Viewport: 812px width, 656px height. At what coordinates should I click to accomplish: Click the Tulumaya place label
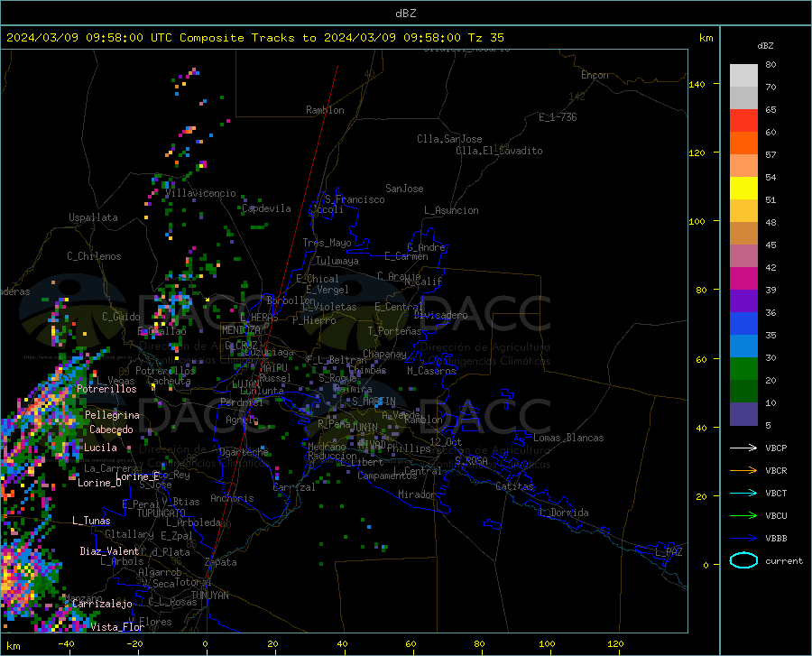pos(337,261)
